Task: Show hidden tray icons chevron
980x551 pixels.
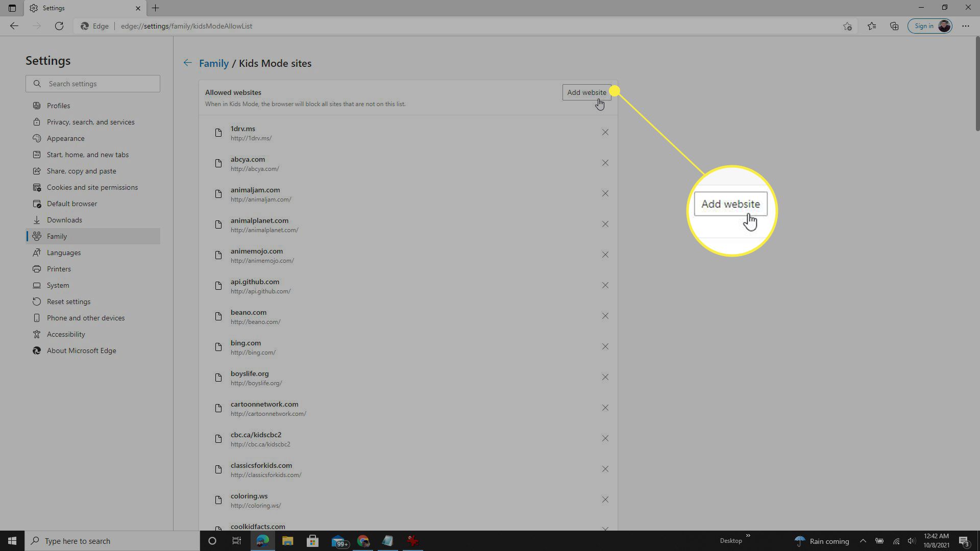Action: coord(863,541)
